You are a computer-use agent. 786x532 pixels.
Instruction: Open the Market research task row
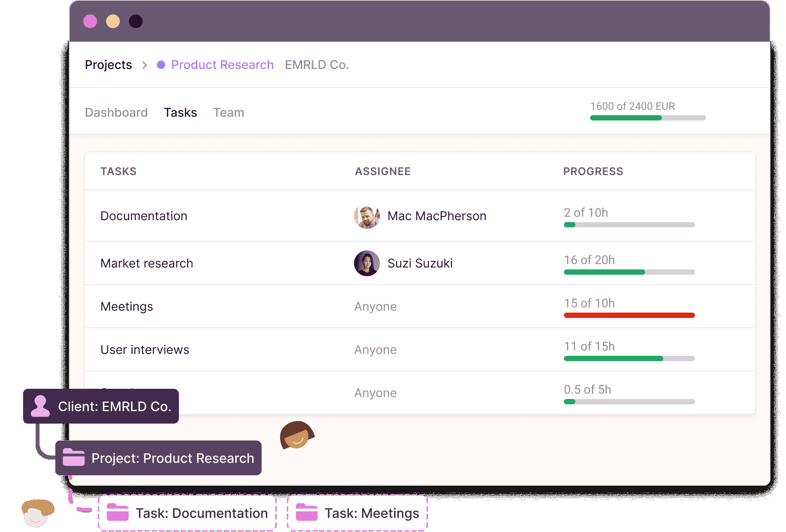(147, 263)
